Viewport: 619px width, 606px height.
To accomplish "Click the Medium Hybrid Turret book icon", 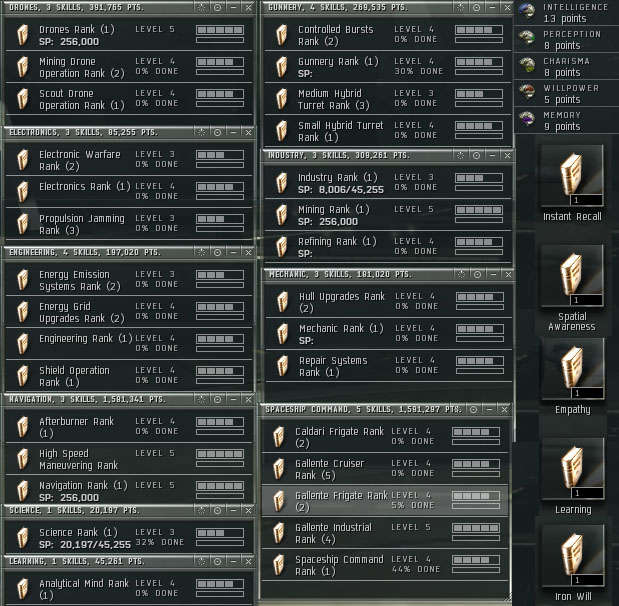I will click(281, 98).
